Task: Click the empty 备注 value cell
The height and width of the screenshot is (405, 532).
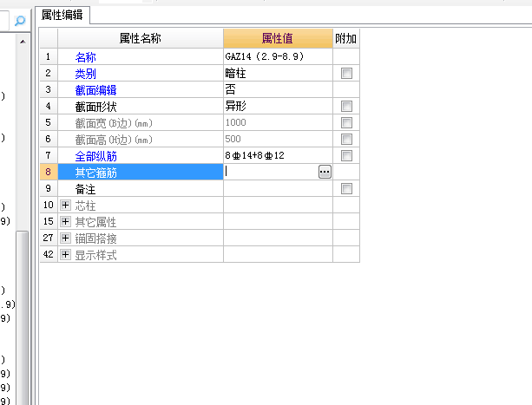Action: click(x=278, y=188)
